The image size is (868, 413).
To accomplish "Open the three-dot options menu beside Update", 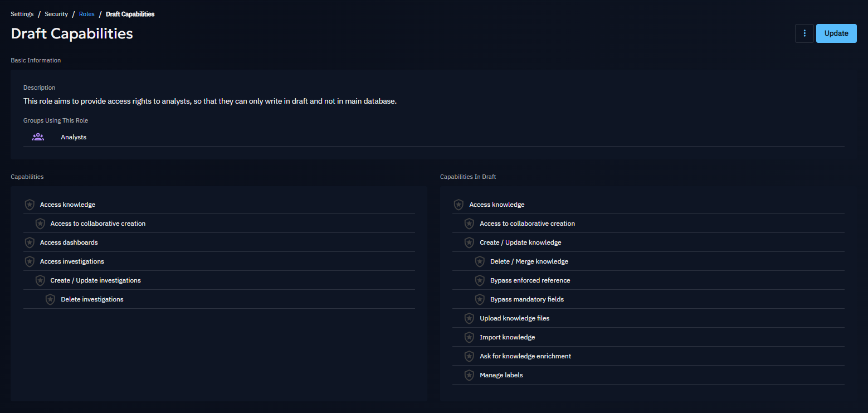I will 804,33.
